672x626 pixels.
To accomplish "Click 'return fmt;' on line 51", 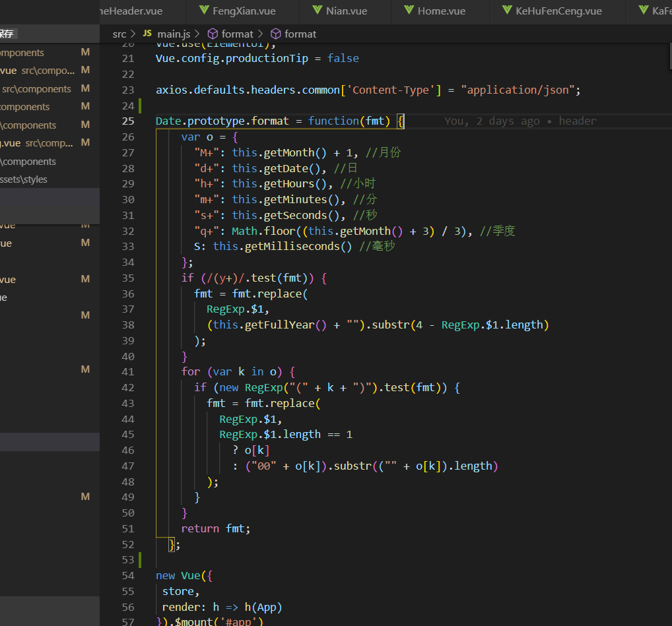I will point(216,529).
